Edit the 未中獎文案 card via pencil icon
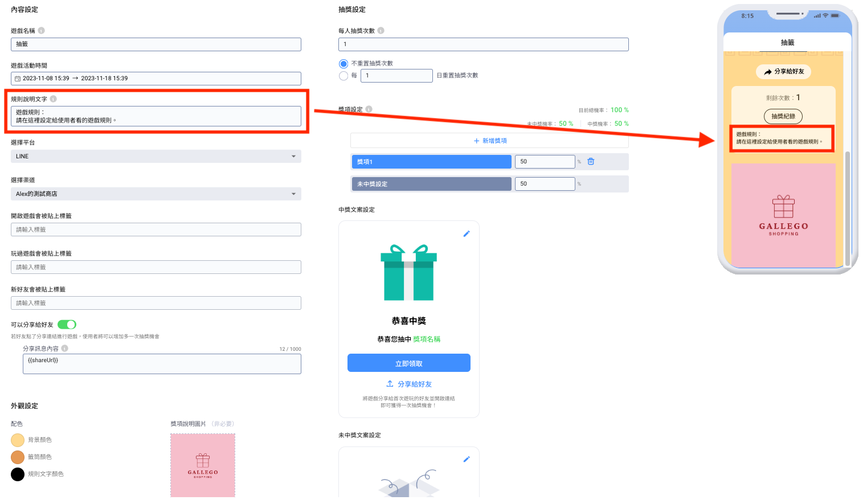 click(x=467, y=459)
